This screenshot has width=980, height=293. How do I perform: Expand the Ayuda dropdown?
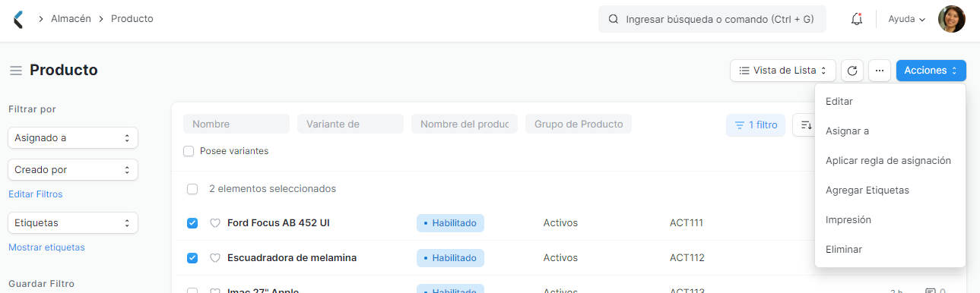click(x=906, y=19)
